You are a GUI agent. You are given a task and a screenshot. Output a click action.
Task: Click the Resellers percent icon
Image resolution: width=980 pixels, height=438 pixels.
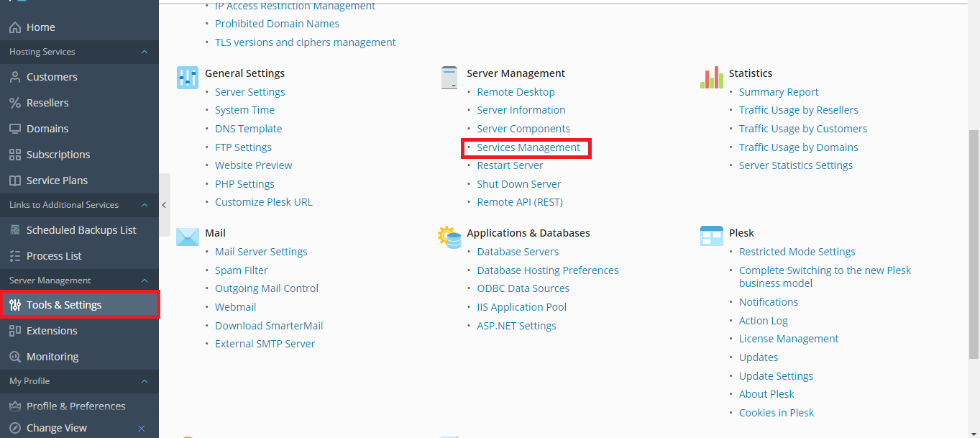click(15, 103)
